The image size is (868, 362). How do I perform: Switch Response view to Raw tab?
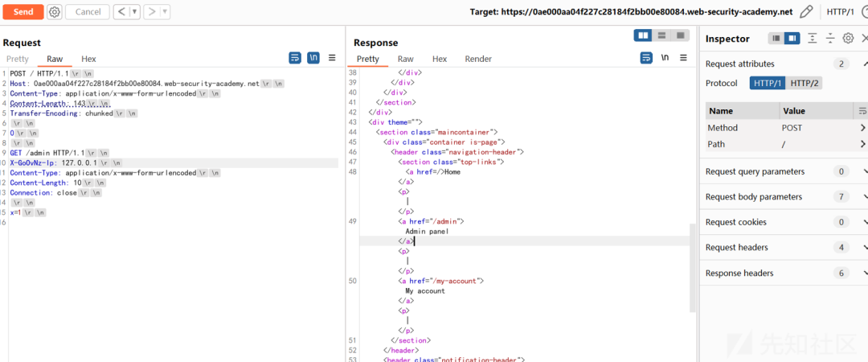(x=405, y=59)
